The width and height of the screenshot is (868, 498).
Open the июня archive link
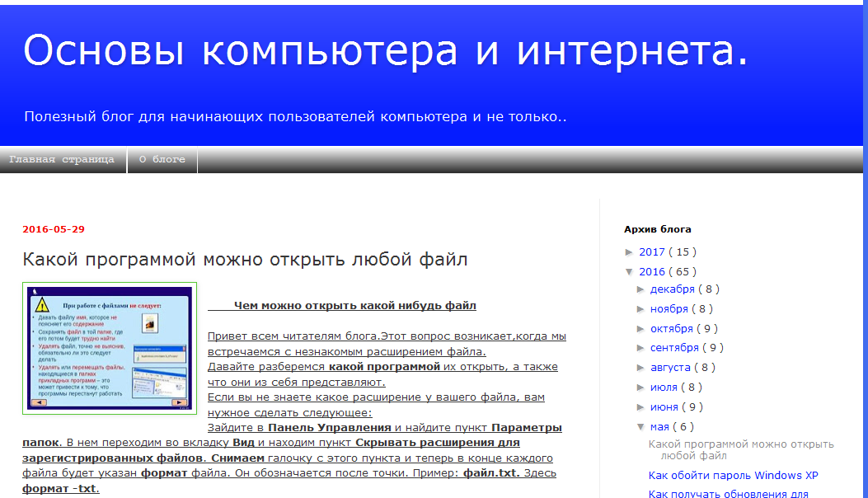click(664, 407)
